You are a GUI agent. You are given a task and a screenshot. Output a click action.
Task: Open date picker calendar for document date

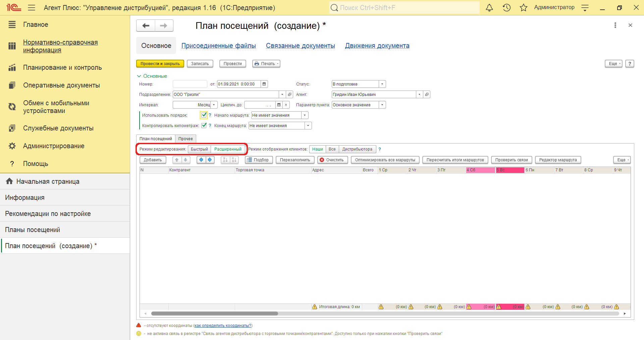point(264,84)
